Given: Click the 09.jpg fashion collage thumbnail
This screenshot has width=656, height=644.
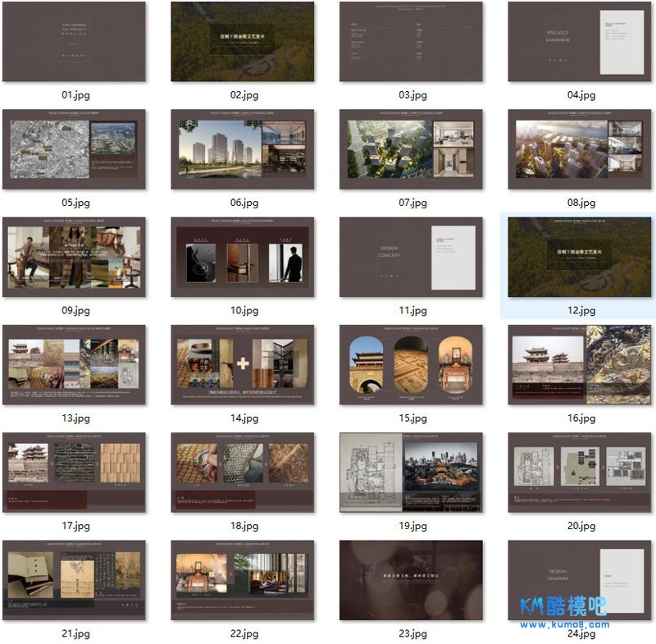Looking at the screenshot, I should [74, 257].
